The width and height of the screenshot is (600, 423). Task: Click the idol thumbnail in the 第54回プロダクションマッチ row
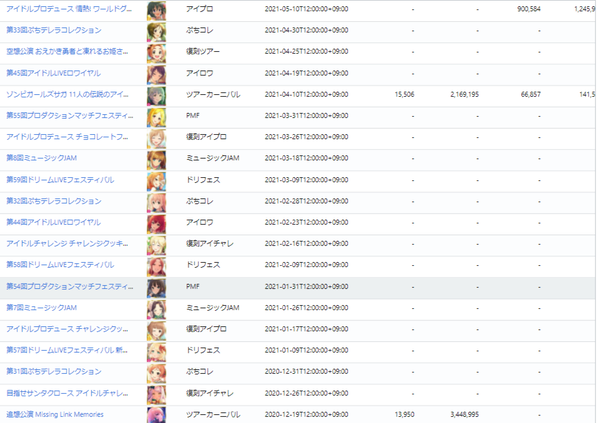[x=157, y=289]
